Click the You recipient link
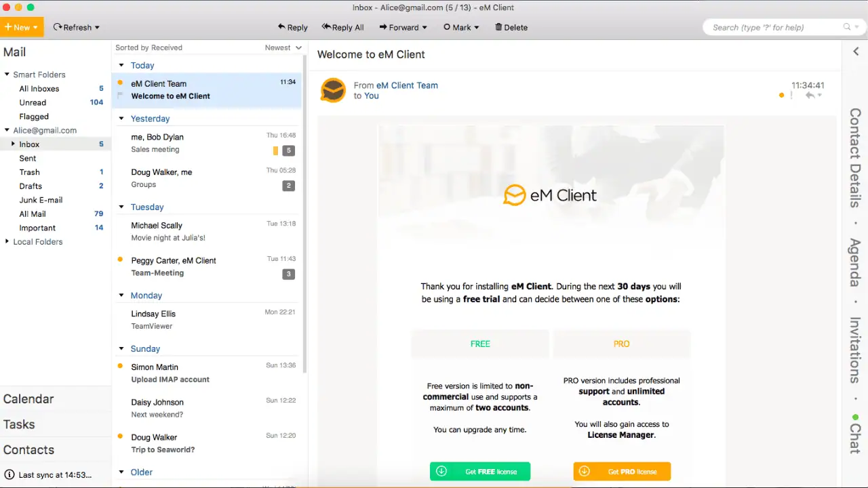Viewport: 868px width, 488px height. coord(372,96)
